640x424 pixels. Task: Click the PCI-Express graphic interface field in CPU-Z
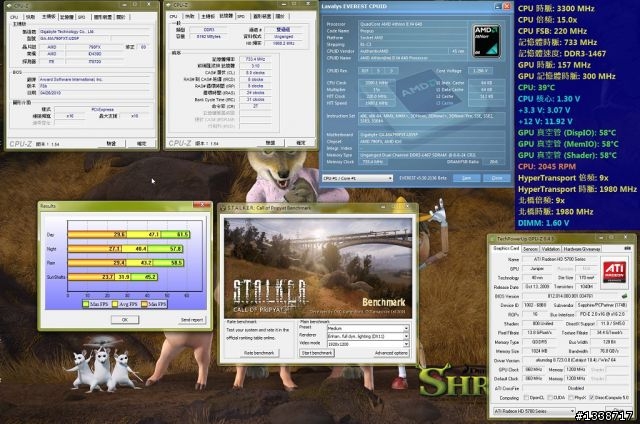coord(102,109)
